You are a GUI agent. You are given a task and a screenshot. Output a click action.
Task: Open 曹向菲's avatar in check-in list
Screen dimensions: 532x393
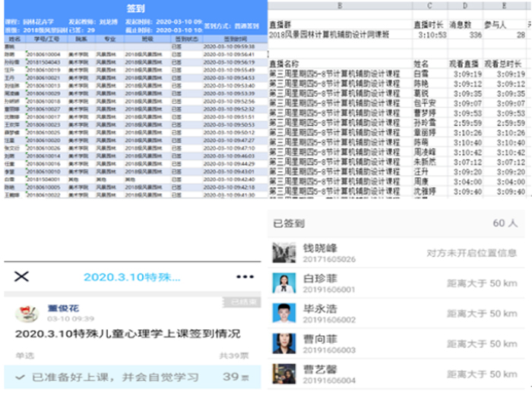[x=284, y=343]
